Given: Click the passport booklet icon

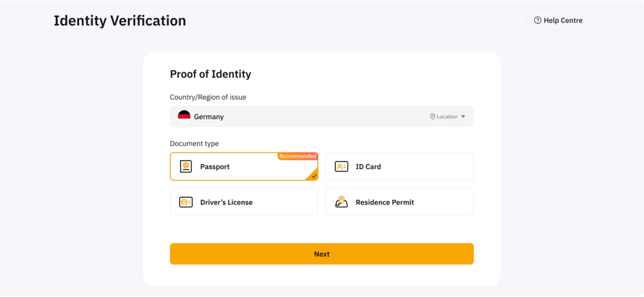Looking at the screenshot, I should [186, 166].
